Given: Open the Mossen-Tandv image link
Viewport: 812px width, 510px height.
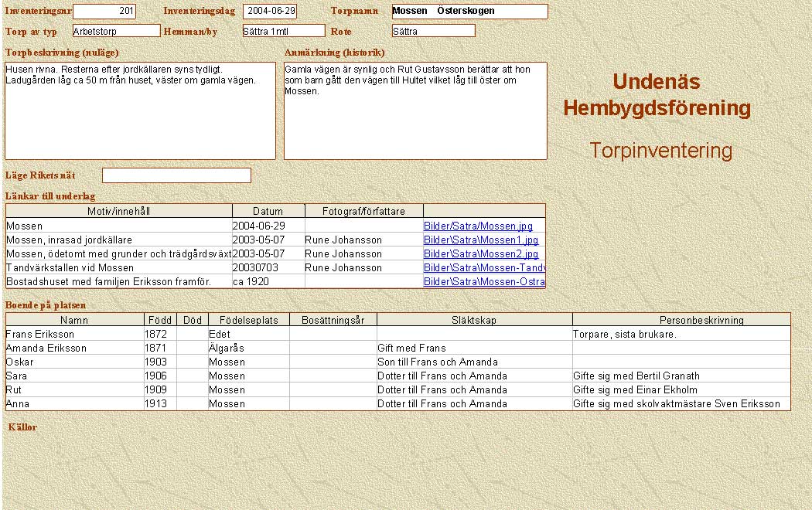Looking at the screenshot, I should click(x=483, y=267).
